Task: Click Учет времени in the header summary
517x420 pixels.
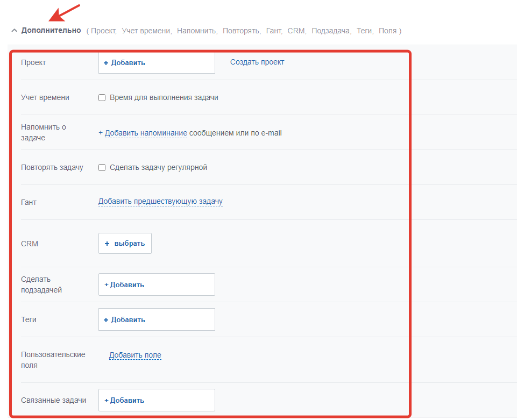Action: (x=146, y=31)
